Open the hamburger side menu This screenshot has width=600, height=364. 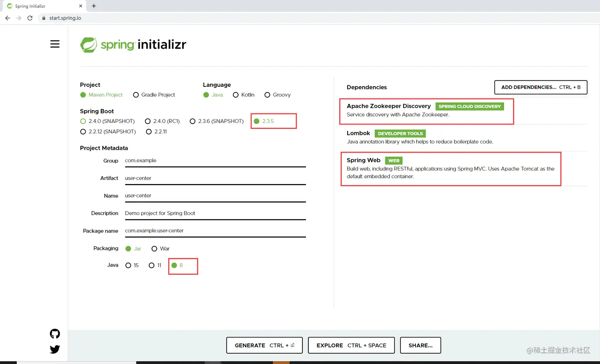(x=55, y=44)
